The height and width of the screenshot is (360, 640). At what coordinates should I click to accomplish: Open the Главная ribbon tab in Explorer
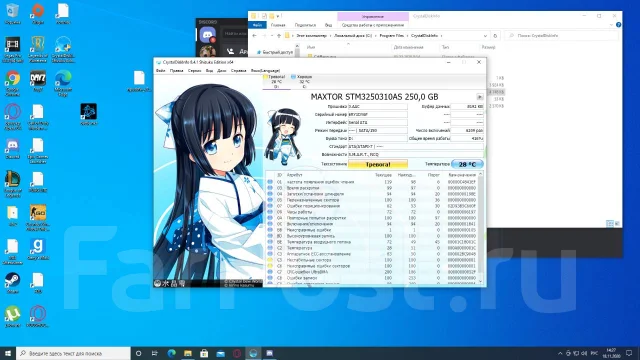278,25
